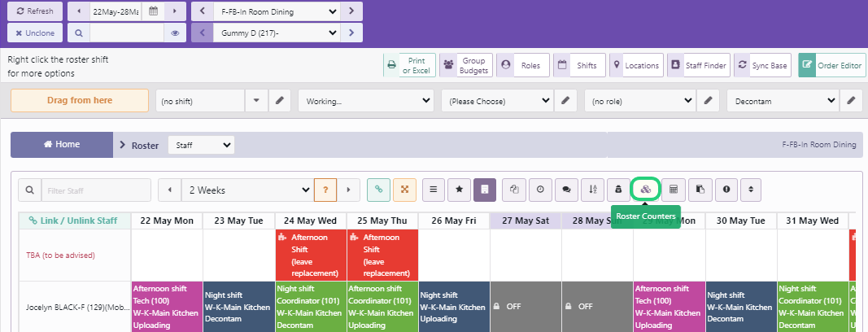This screenshot has width=868, height=332.
Task: Toggle the green link staff chain button
Action: 378,190
